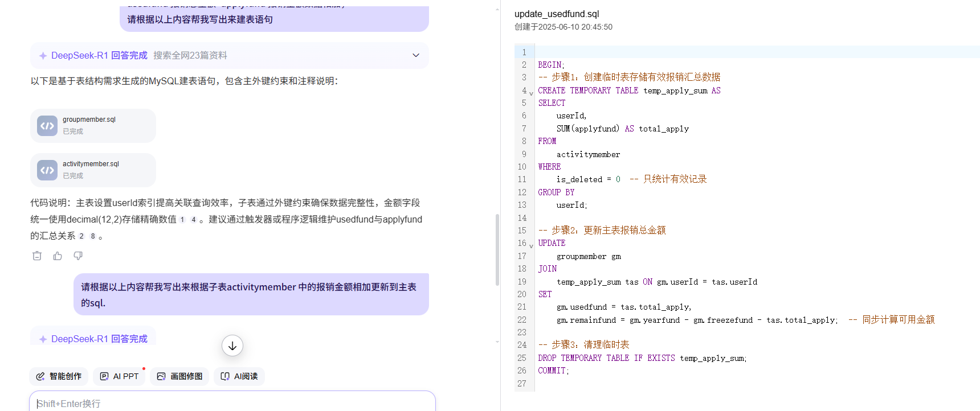Click the groupmember.sql code icon
The width and height of the screenshot is (980, 411).
pos(47,126)
